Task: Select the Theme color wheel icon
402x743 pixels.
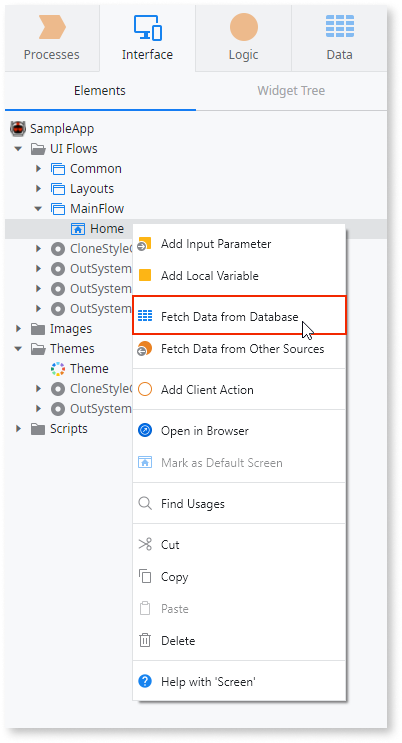Action: [x=58, y=369]
